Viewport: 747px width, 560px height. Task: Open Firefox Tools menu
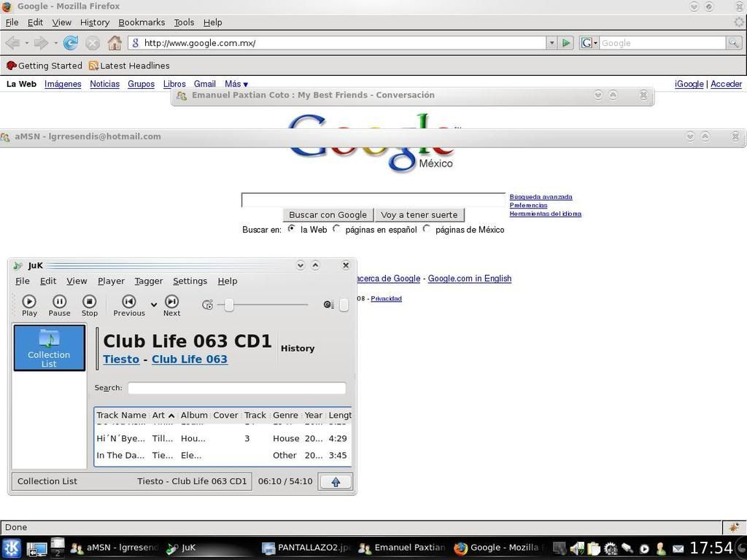tap(184, 23)
